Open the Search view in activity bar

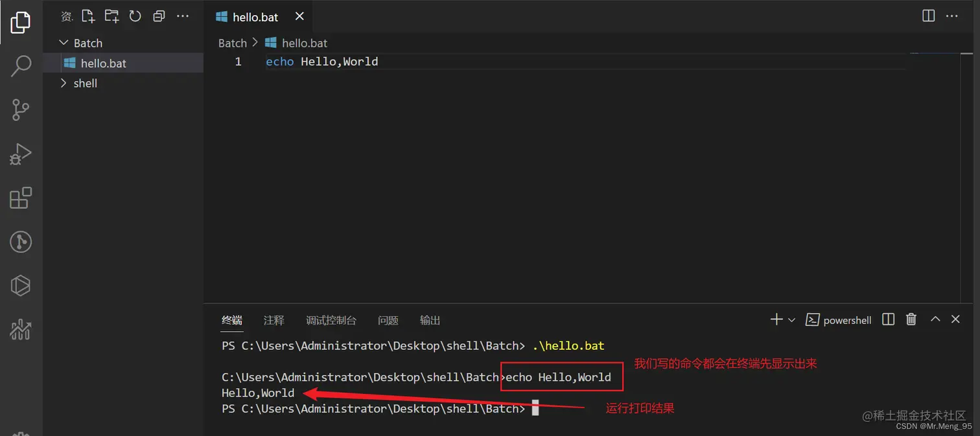tap(21, 65)
